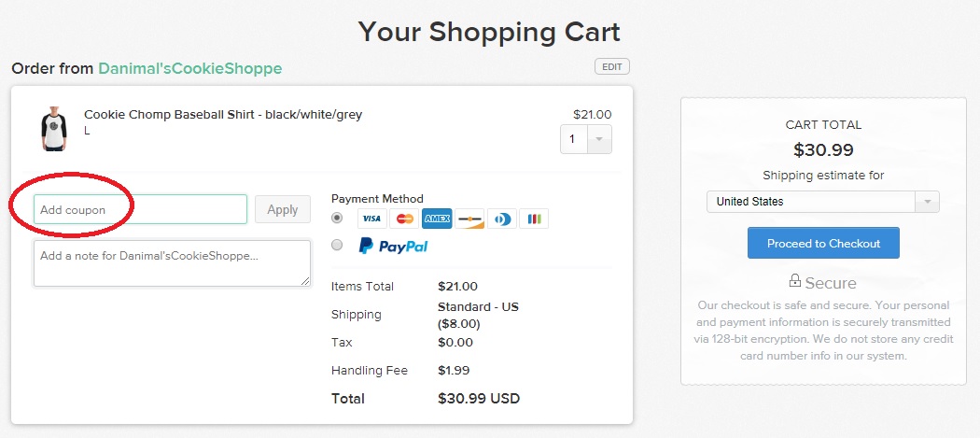The image size is (980, 438).
Task: Click the Mastercard icon
Action: coord(404,219)
